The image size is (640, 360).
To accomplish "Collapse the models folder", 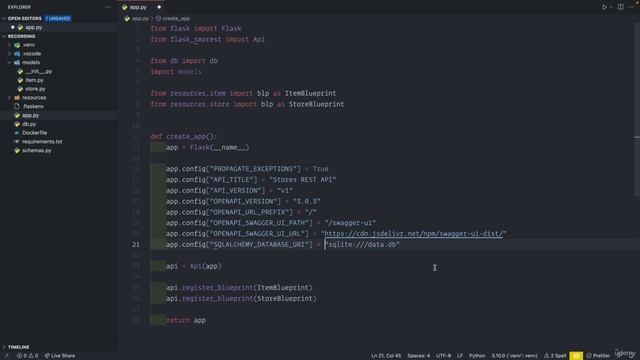I will [x=9, y=62].
